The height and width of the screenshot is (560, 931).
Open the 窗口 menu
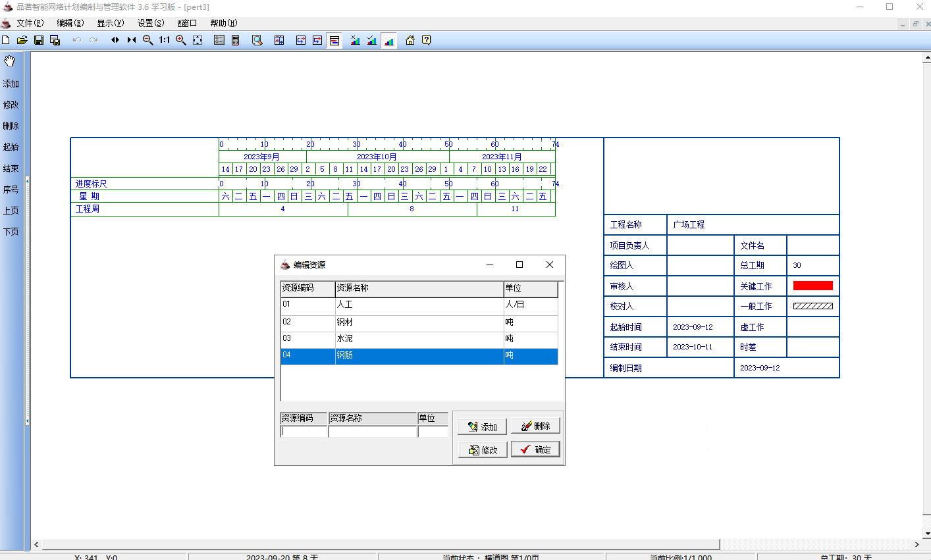click(187, 23)
